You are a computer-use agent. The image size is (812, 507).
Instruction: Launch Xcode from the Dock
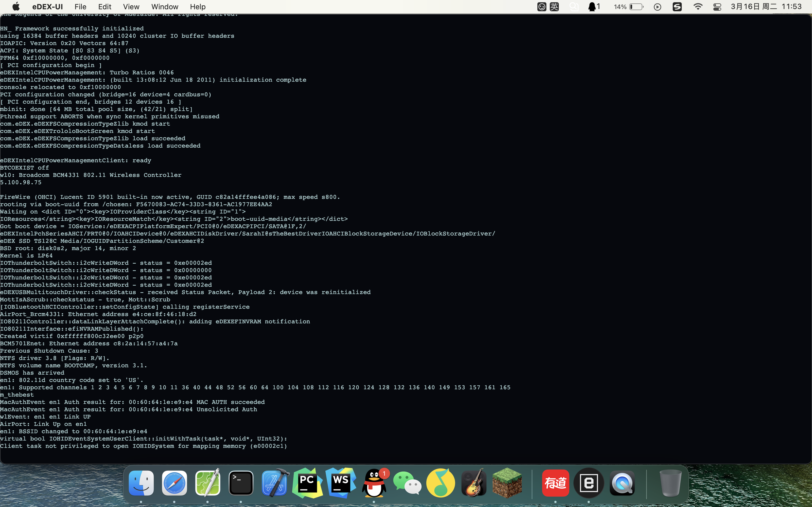274,483
